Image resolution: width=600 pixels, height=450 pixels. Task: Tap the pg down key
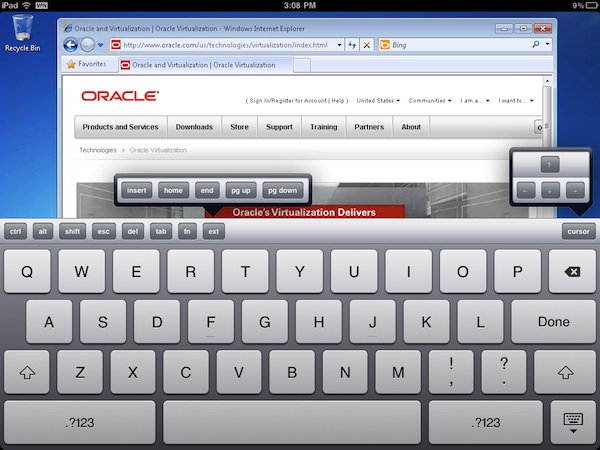(x=283, y=191)
